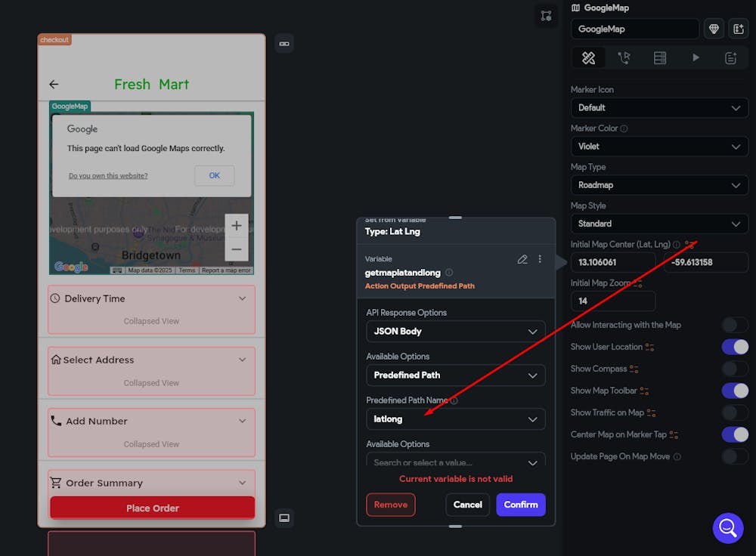
Task: Open the Map Style Standard dropdown
Action: tap(659, 224)
